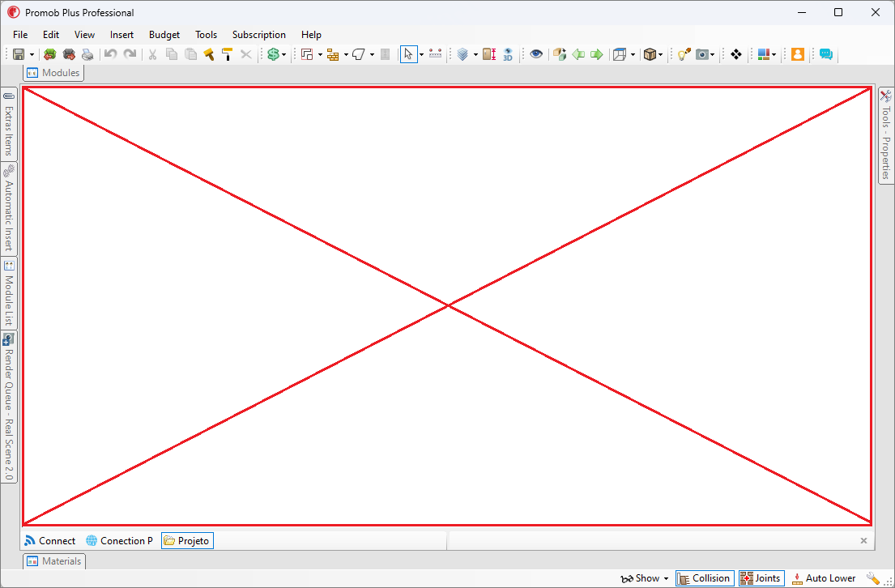
Task: Toggle the arrow selection pointer tool
Action: pyautogui.click(x=409, y=54)
